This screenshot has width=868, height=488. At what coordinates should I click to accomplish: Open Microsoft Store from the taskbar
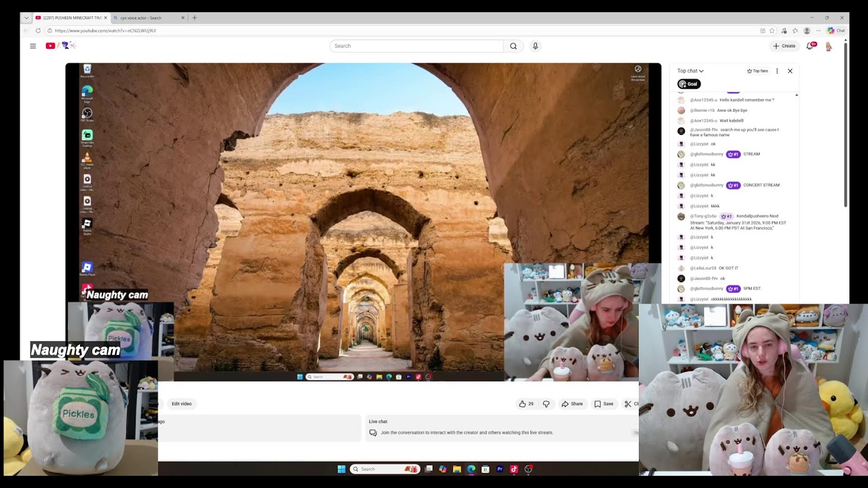[x=486, y=469]
